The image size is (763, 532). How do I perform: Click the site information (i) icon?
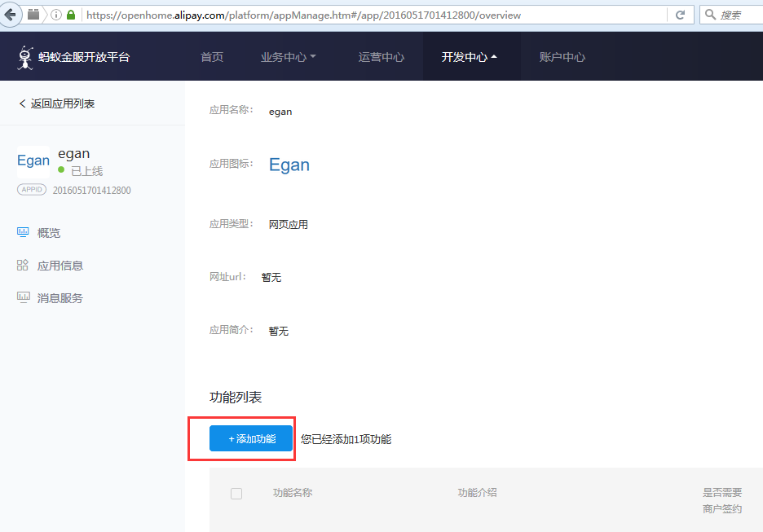click(56, 15)
